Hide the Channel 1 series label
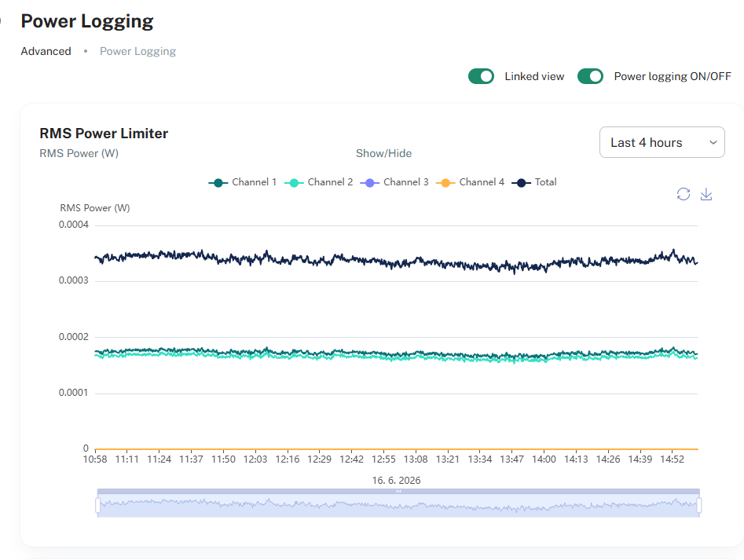Image resolution: width=744 pixels, height=560 pixels. point(254,182)
